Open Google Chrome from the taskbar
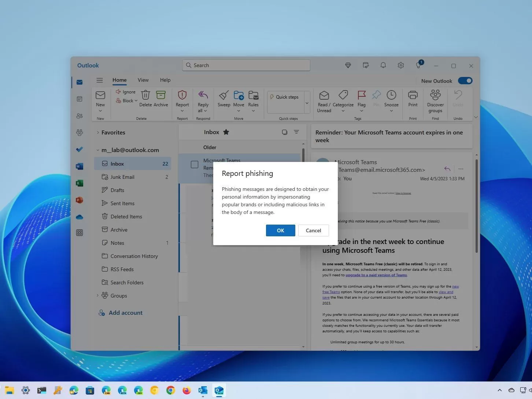532x399 pixels. point(170,391)
